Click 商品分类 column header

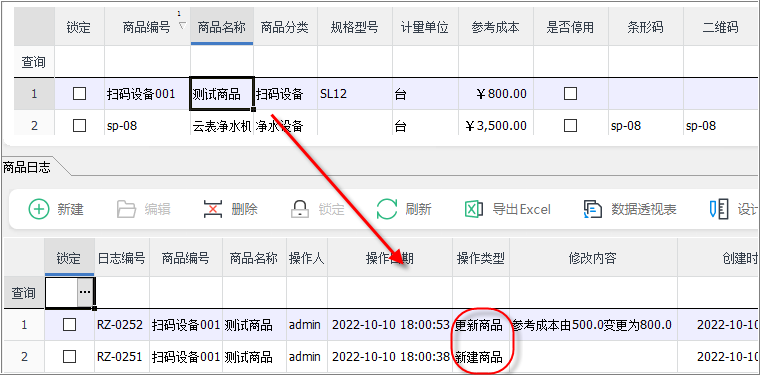tap(285, 27)
